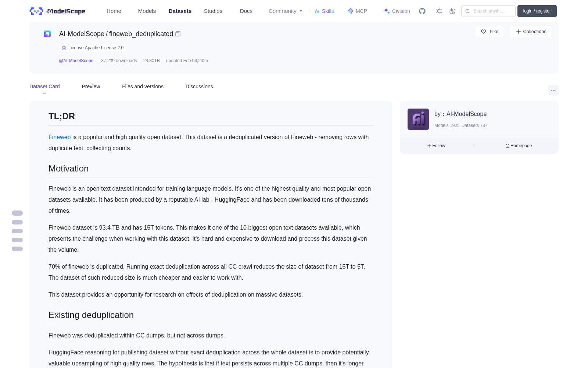Viewport: 588px width, 368px height.
Task: Click the license badge icon
Action: click(x=64, y=48)
